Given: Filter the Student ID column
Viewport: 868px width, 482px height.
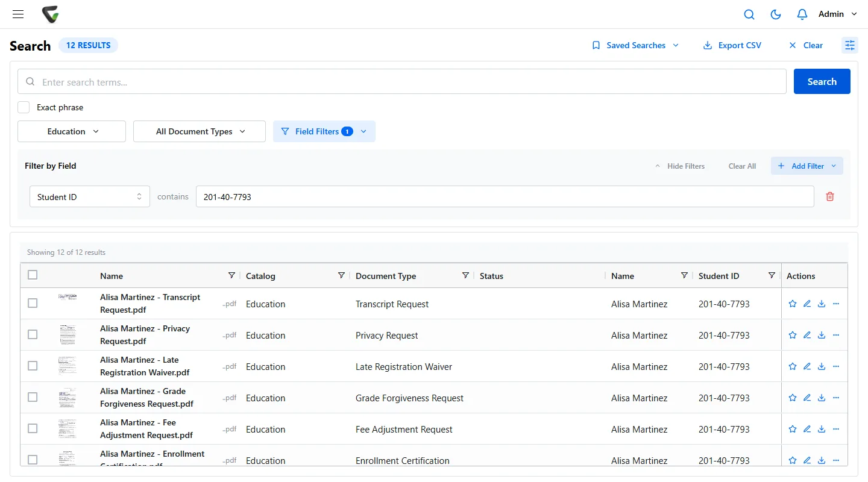Looking at the screenshot, I should click(x=772, y=275).
